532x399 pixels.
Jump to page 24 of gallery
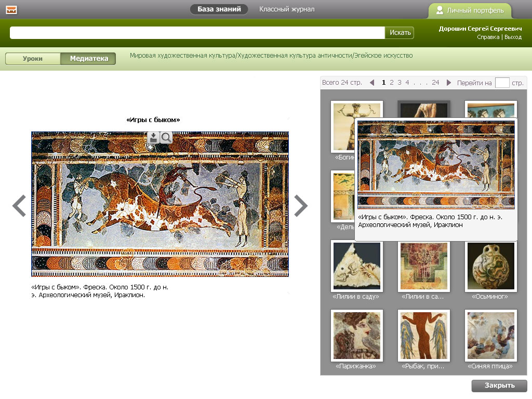click(x=435, y=83)
